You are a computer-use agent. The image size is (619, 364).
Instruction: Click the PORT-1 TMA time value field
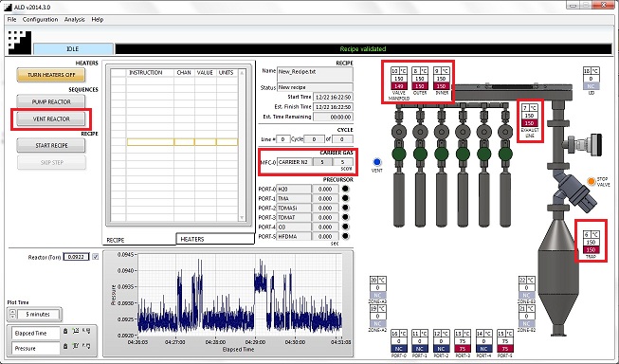pyautogui.click(x=325, y=198)
